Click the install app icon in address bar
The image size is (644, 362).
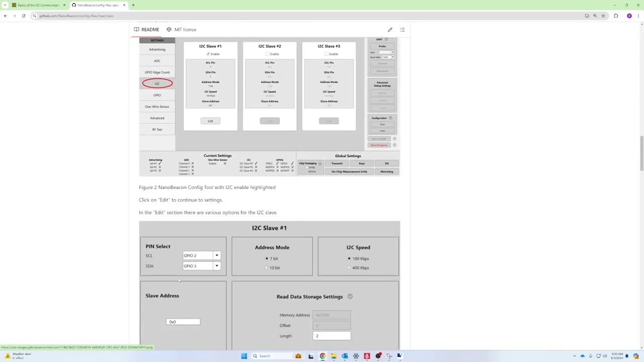coord(587,16)
